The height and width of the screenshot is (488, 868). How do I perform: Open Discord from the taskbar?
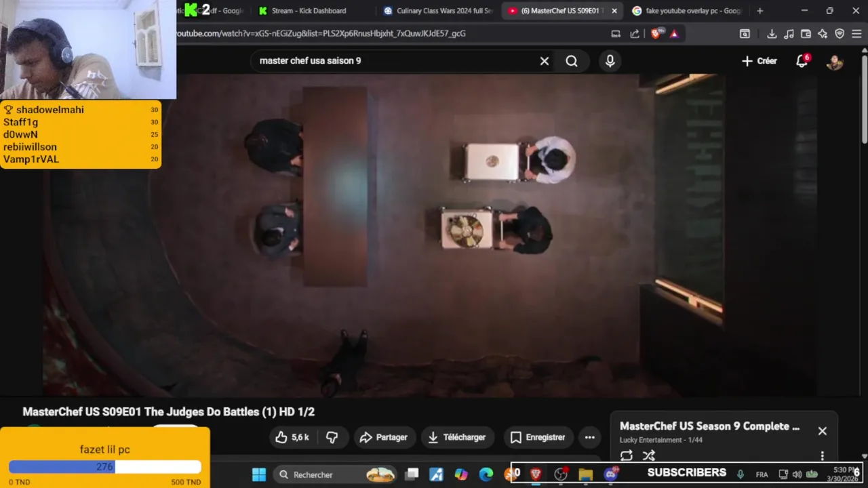coord(611,474)
